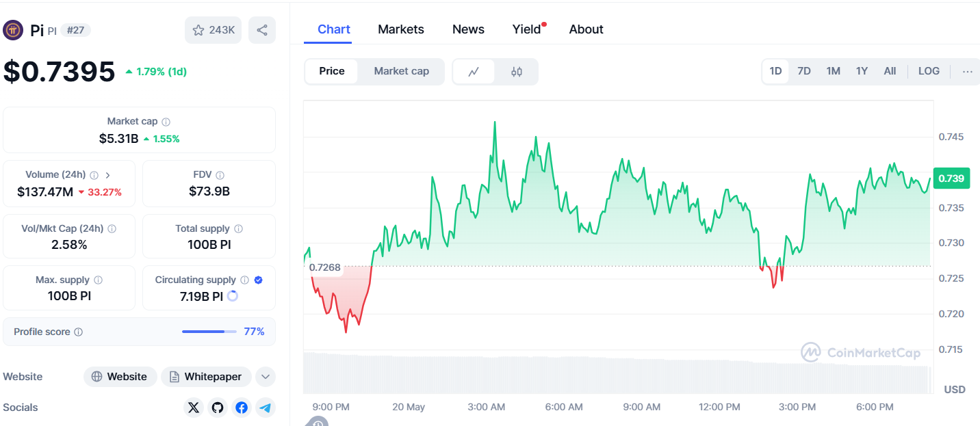This screenshot has height=426, width=980.
Task: Open the chart more options ellipsis
Action: click(x=967, y=71)
